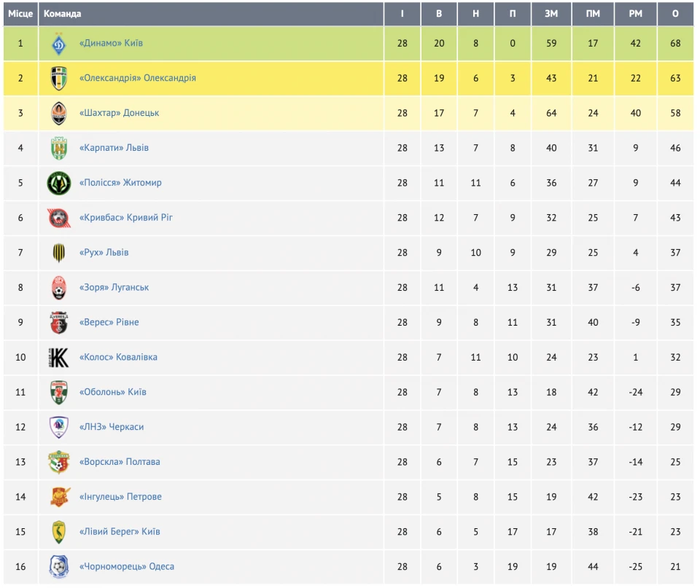Click the Rukh Lviv striped crest
Viewport: 700px width, 588px height.
click(x=59, y=253)
